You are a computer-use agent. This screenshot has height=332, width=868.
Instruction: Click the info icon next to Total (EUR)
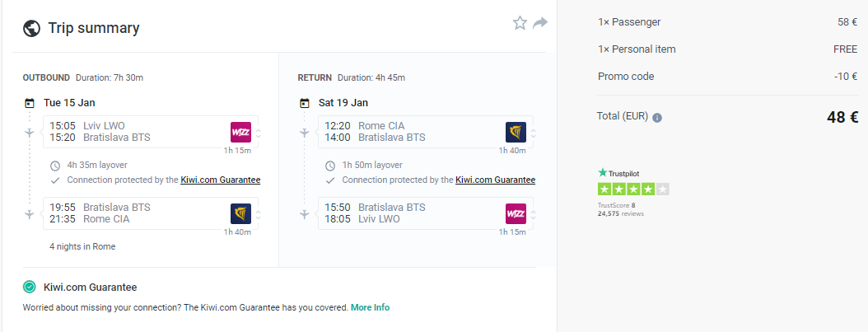click(657, 118)
